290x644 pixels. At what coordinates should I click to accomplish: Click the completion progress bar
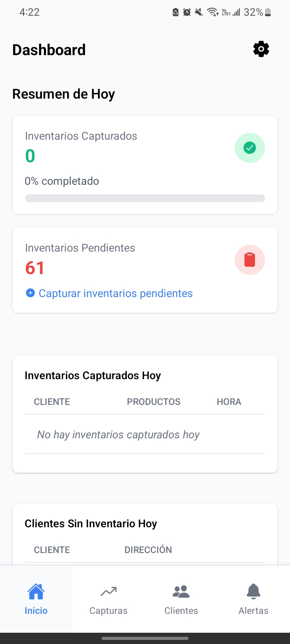tap(145, 198)
